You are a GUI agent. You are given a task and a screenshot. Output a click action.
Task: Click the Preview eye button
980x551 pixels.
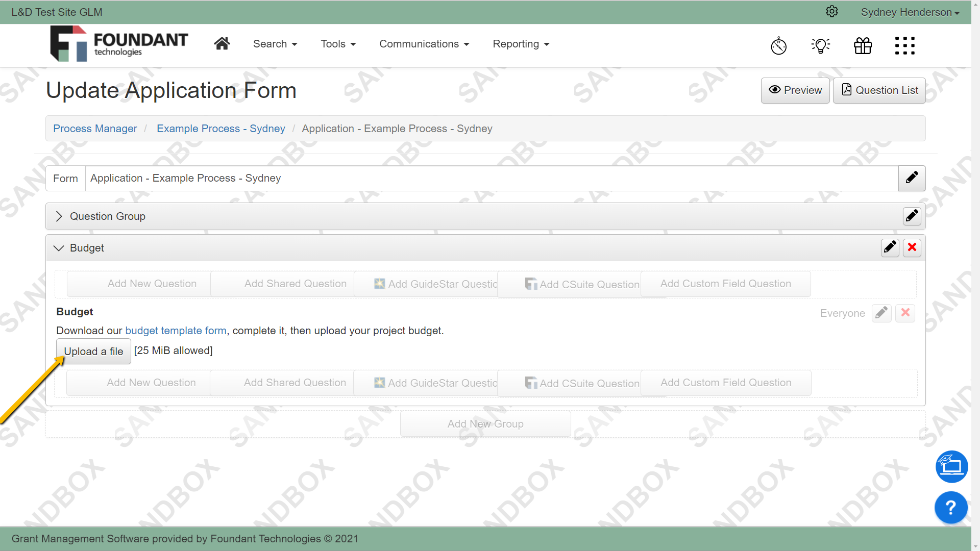(795, 90)
